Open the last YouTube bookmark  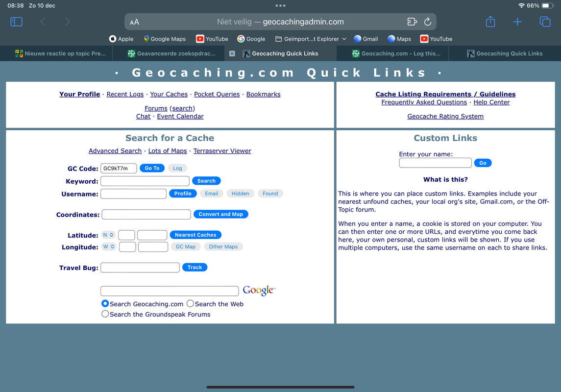tap(436, 39)
